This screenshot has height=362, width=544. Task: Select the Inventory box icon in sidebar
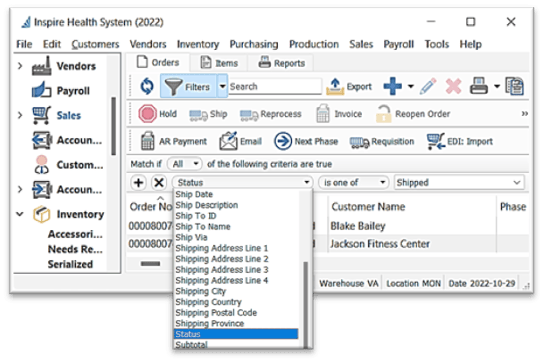42,214
